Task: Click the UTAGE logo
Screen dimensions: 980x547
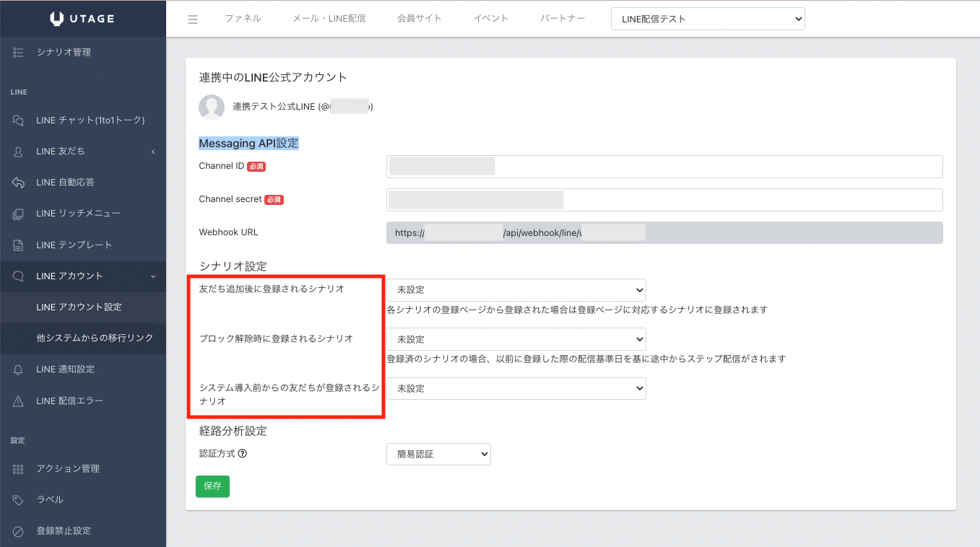Action: 83,19
